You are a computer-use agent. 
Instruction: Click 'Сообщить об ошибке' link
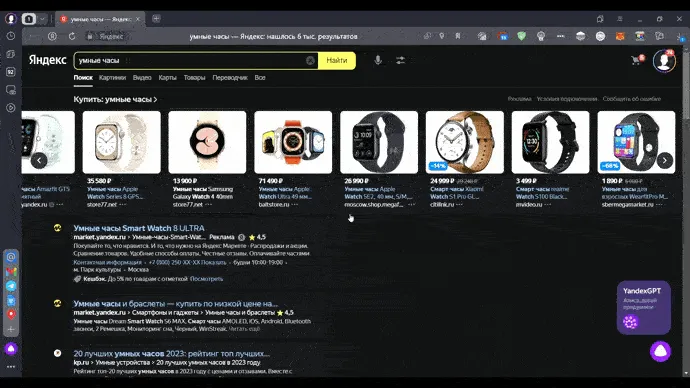click(x=632, y=99)
